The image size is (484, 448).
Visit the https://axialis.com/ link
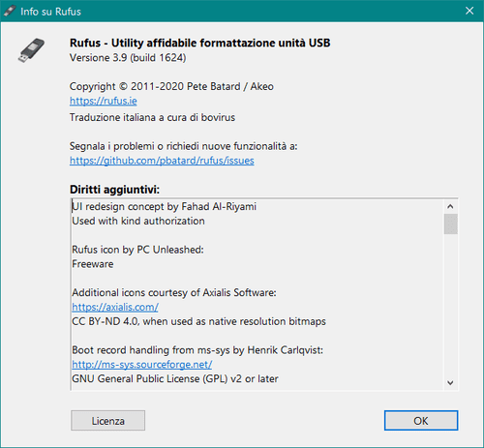(x=115, y=307)
